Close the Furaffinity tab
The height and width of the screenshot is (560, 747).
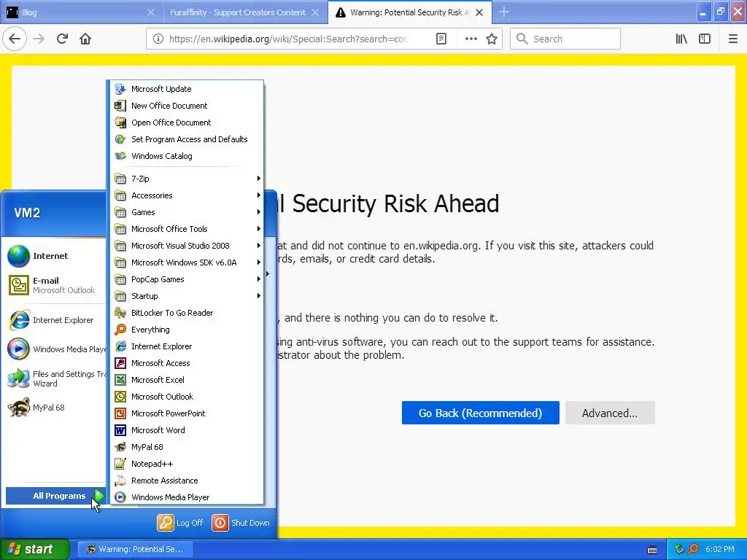click(315, 12)
